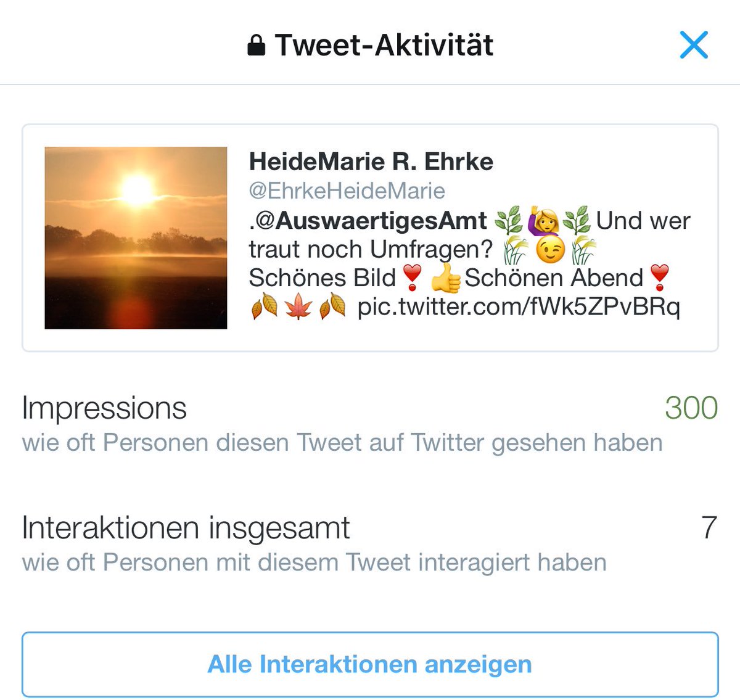Screen dimensions: 740x700
Task: Click the winking face emoji
Action: tap(551, 250)
